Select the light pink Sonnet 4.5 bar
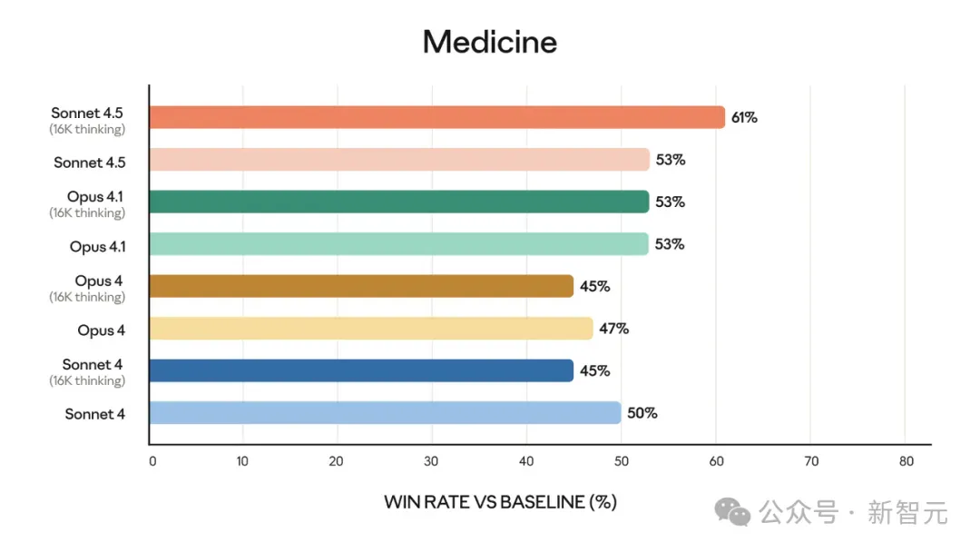Screen dimensions: 980x552 point(399,160)
